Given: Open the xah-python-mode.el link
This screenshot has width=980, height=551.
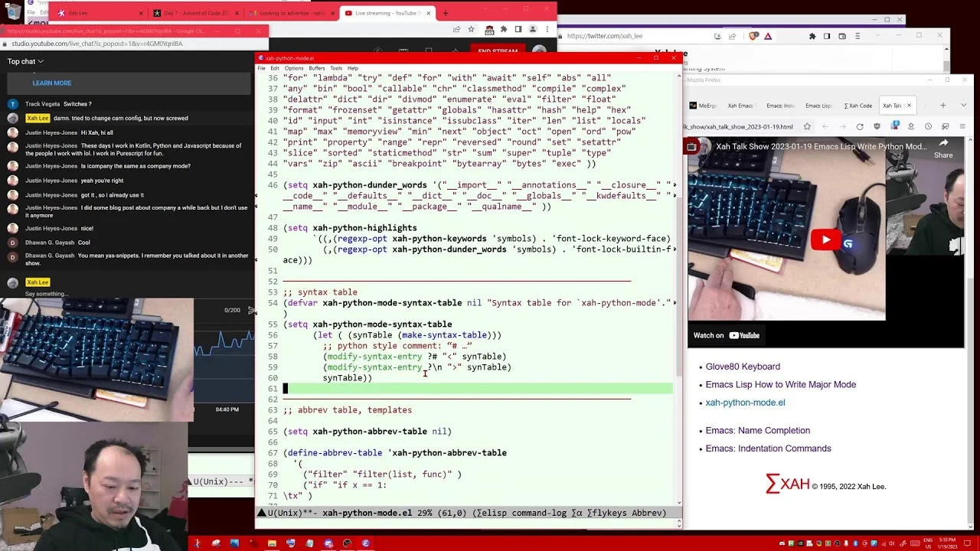Looking at the screenshot, I should tap(745, 403).
